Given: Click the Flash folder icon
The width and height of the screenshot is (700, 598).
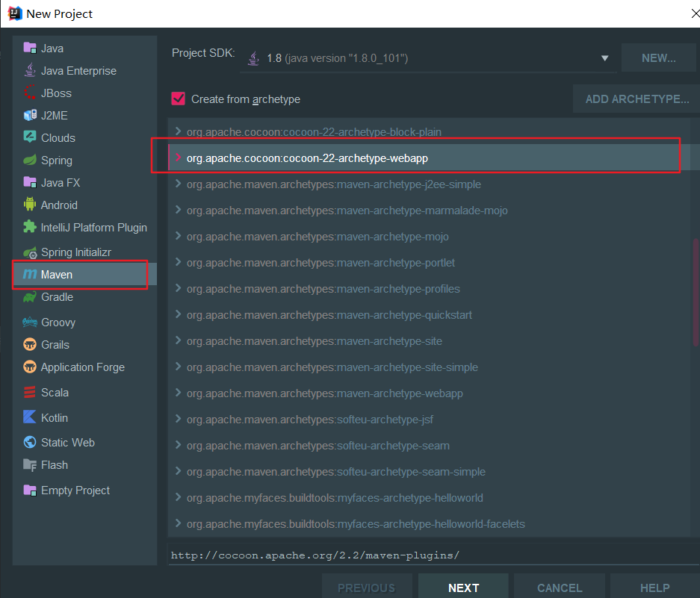Looking at the screenshot, I should 30,464.
